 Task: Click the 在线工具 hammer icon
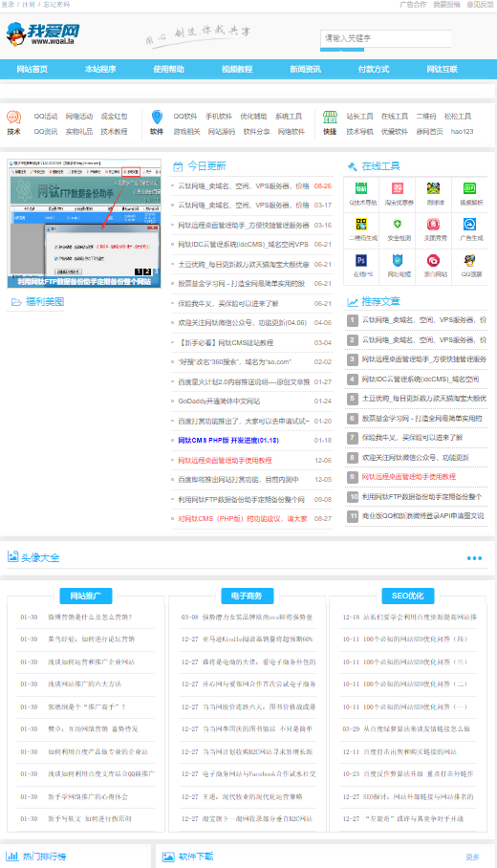pos(352,166)
